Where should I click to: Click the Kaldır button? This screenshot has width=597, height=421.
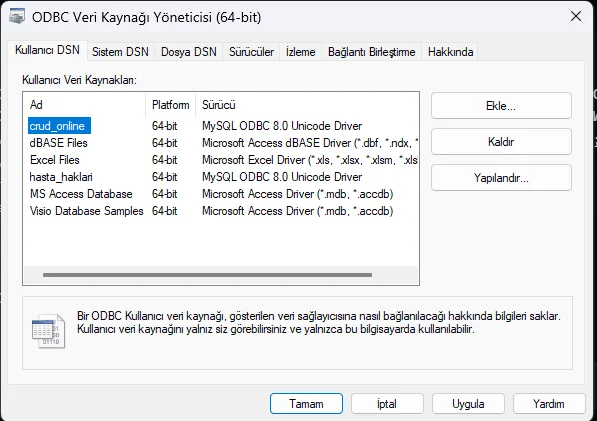501,142
